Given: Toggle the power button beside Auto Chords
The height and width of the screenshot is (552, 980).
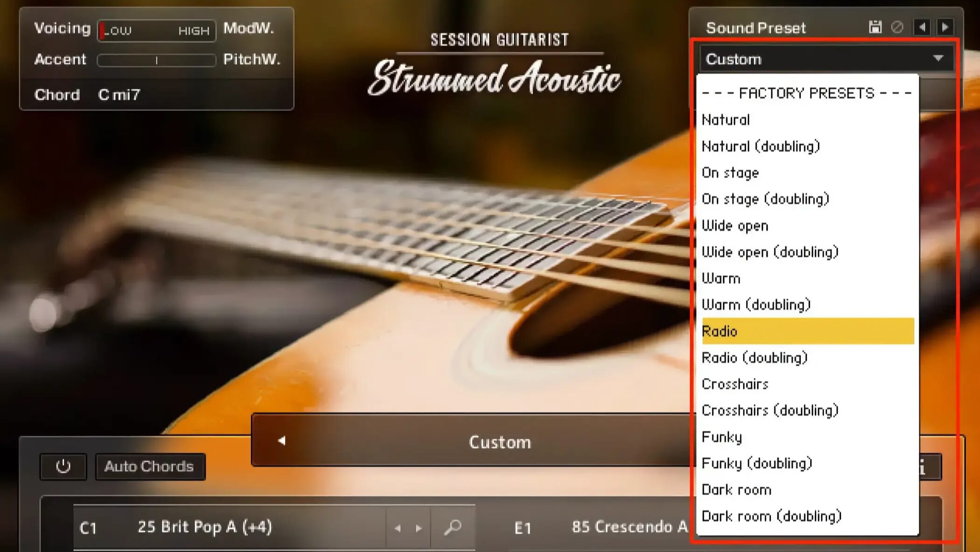Looking at the screenshot, I should tap(63, 466).
